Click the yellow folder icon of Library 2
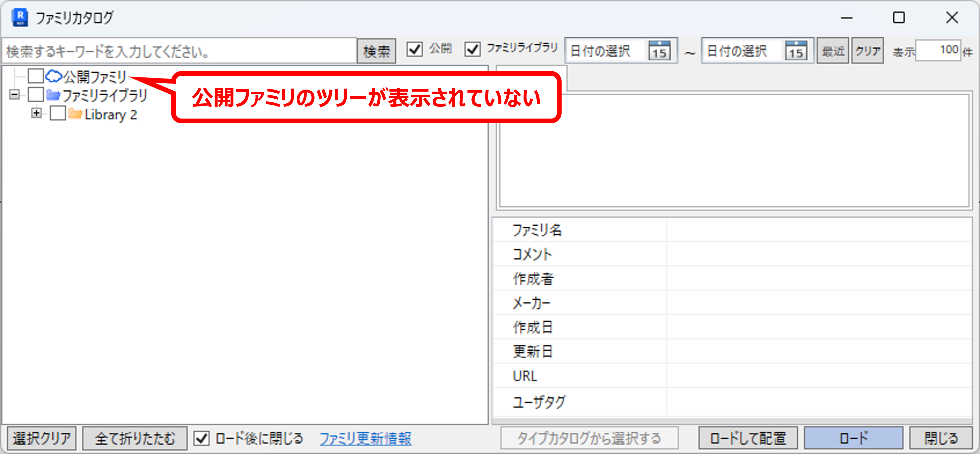 point(75,114)
